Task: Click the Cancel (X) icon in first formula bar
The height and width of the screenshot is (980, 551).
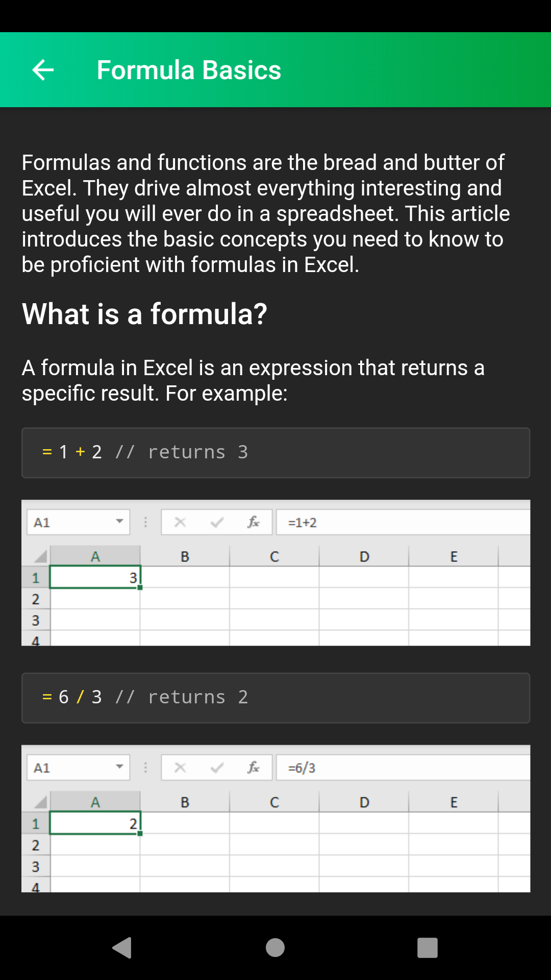Action: (180, 522)
